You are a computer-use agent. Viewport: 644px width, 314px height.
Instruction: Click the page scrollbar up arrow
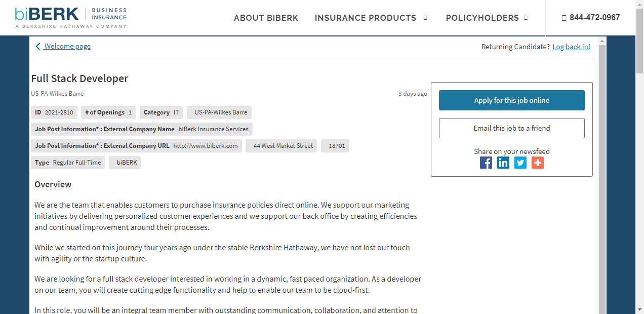tap(639, 5)
